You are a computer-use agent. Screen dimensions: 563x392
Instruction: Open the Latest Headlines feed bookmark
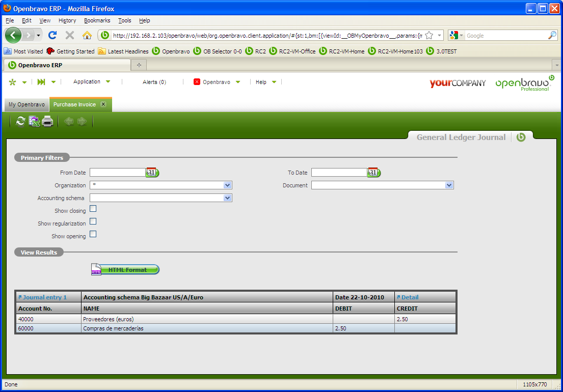[x=124, y=51]
